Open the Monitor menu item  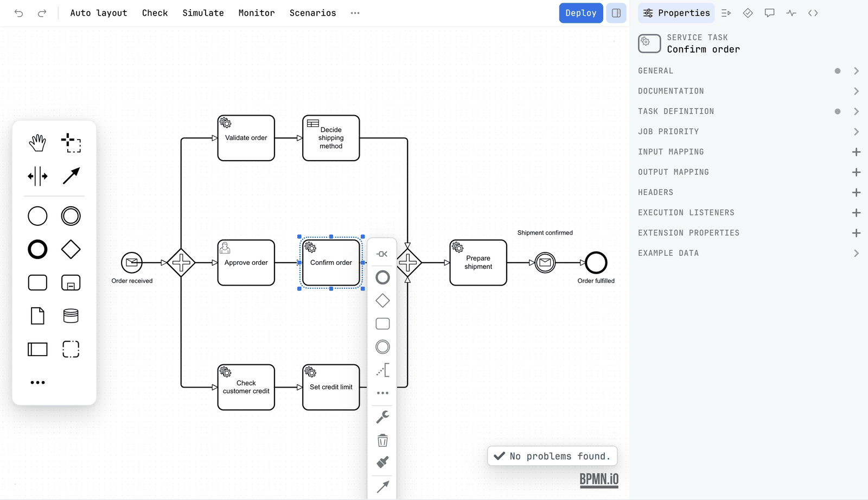pos(257,13)
